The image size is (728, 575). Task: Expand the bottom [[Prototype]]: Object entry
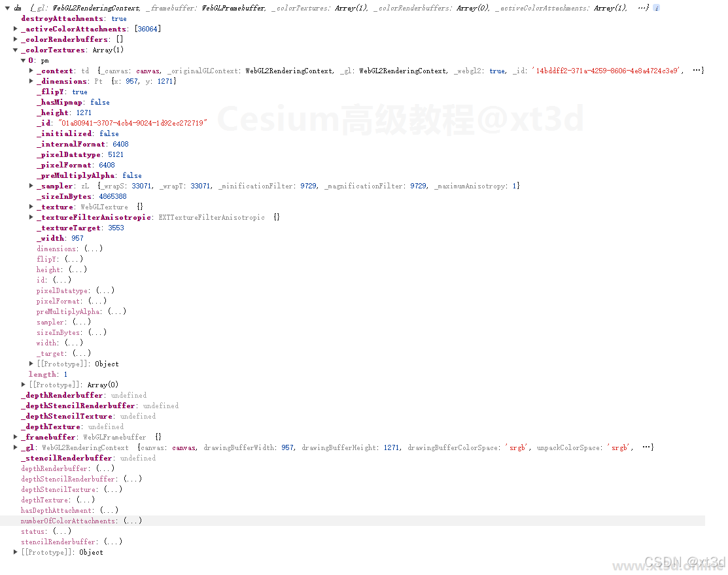coord(16,552)
